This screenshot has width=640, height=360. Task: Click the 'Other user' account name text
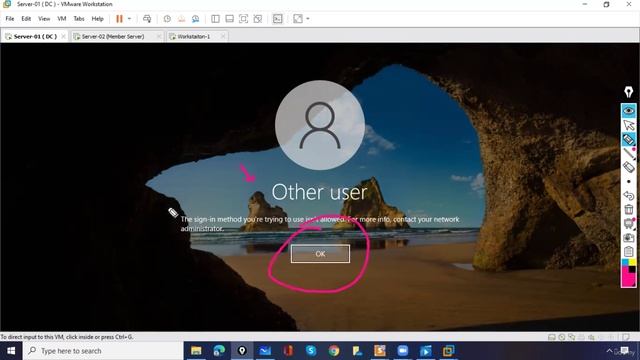click(320, 192)
